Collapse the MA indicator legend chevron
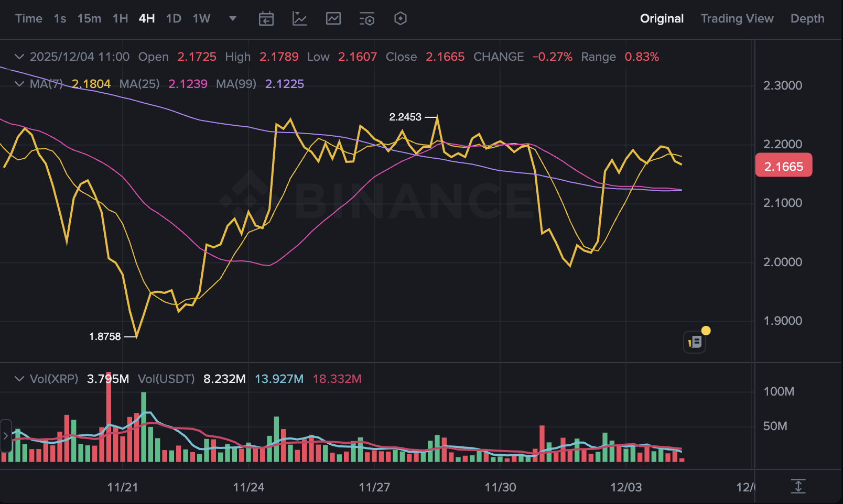The image size is (843, 504). (x=19, y=84)
